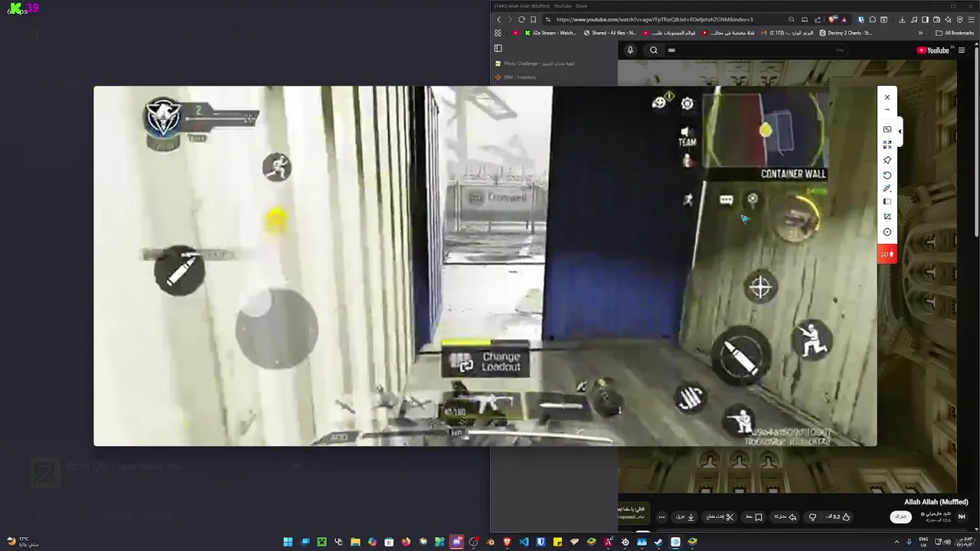This screenshot has height=551, width=980.
Task: Tap the large bullet fire button on right
Action: (x=742, y=357)
